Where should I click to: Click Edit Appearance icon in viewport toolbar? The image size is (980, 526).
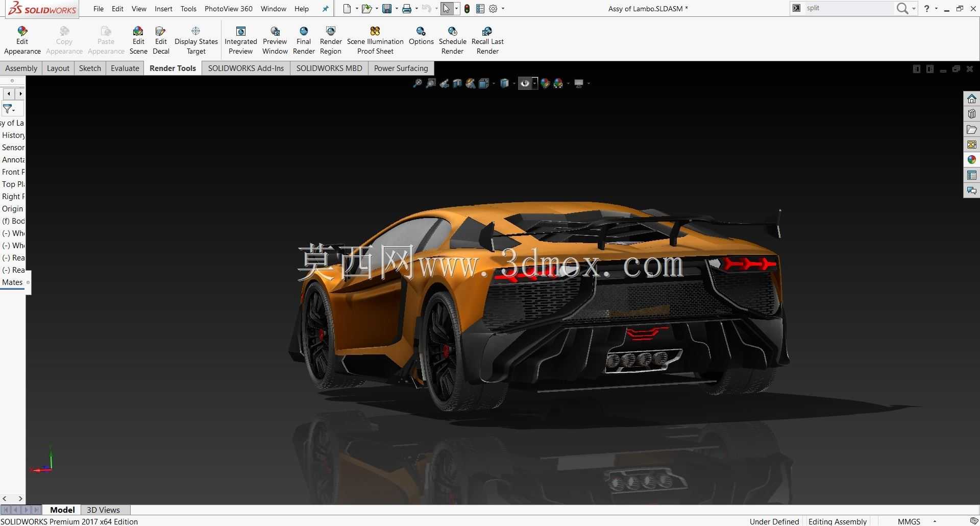545,83
